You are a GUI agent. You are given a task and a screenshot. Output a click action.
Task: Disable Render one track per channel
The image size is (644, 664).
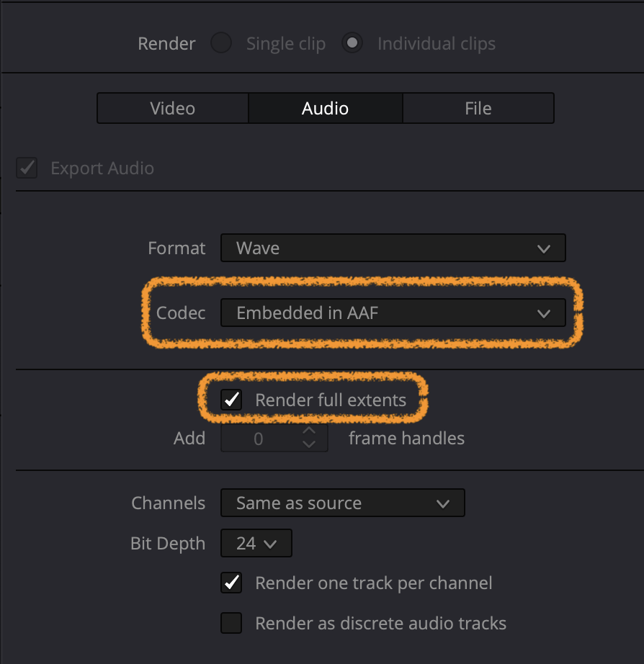click(231, 583)
